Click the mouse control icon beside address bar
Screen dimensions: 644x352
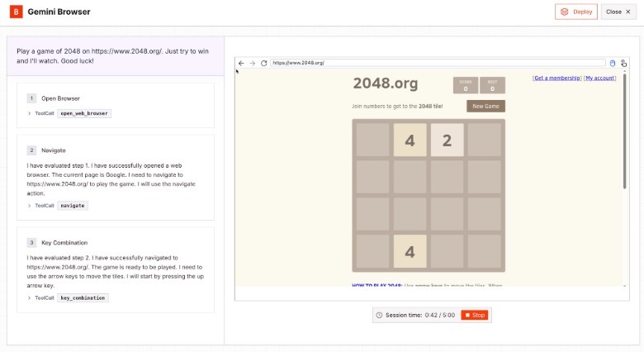[613, 63]
